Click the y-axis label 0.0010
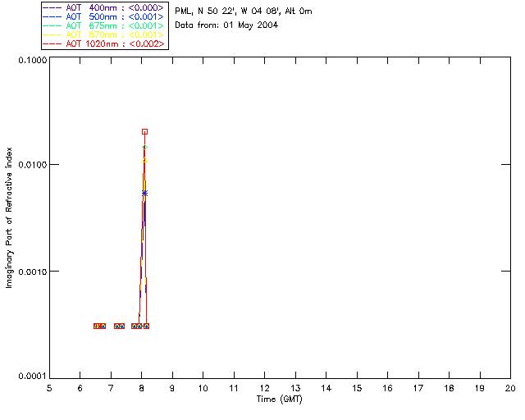The height and width of the screenshot is (420, 525). click(x=32, y=272)
